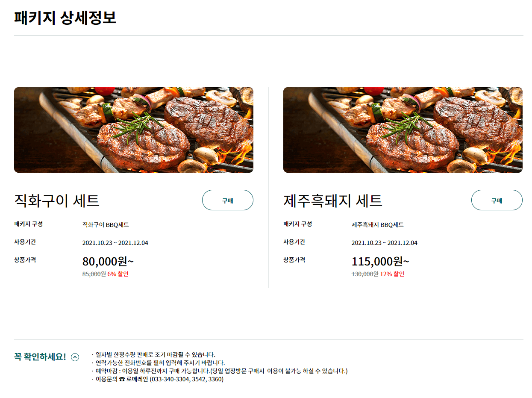Click 구매 button for 직화구이 세트

pos(227,200)
